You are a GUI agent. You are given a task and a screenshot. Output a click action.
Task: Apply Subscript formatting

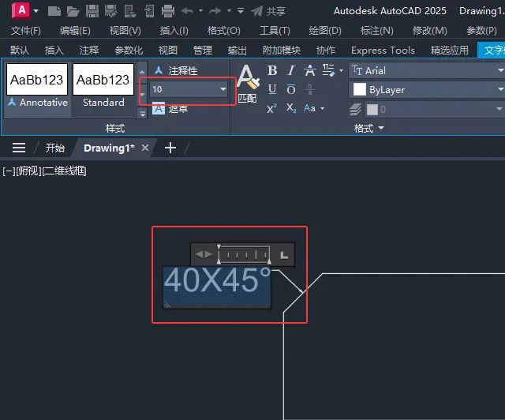point(291,107)
